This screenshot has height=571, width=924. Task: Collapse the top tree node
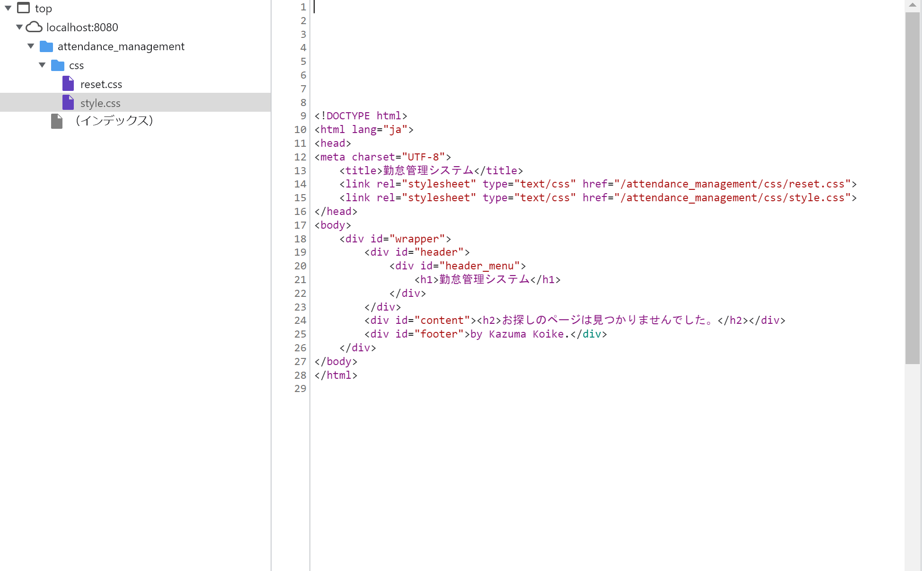click(7, 8)
